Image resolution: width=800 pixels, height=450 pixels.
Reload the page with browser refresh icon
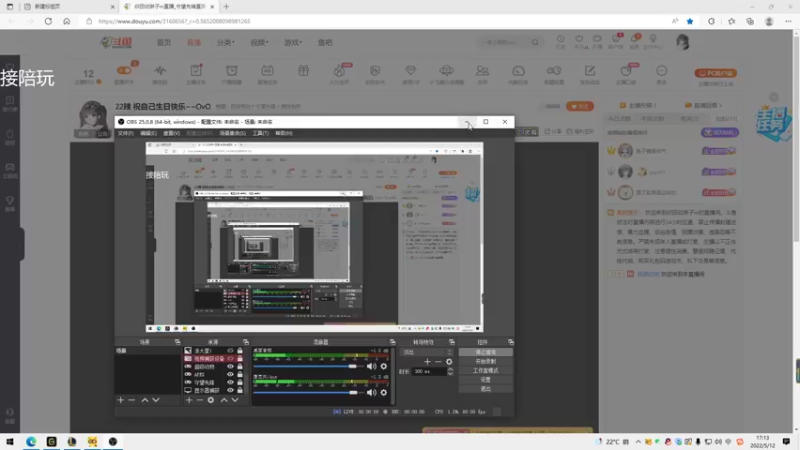pyautogui.click(x=48, y=21)
